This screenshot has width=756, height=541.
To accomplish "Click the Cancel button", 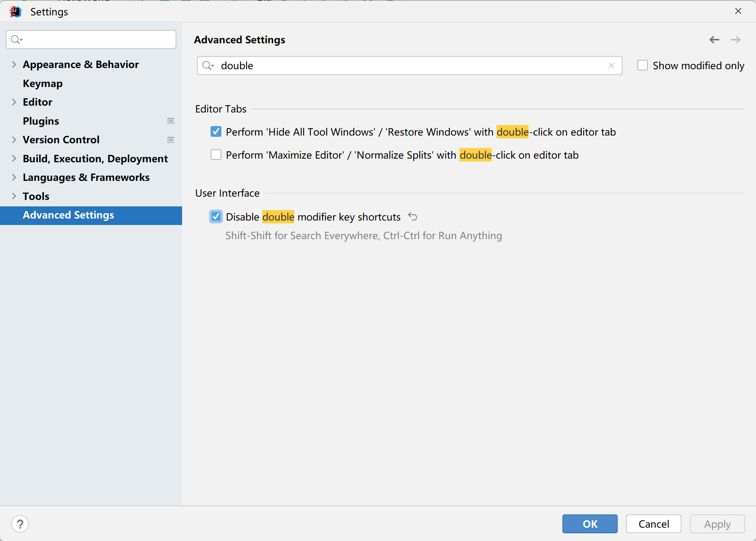I will [x=653, y=524].
